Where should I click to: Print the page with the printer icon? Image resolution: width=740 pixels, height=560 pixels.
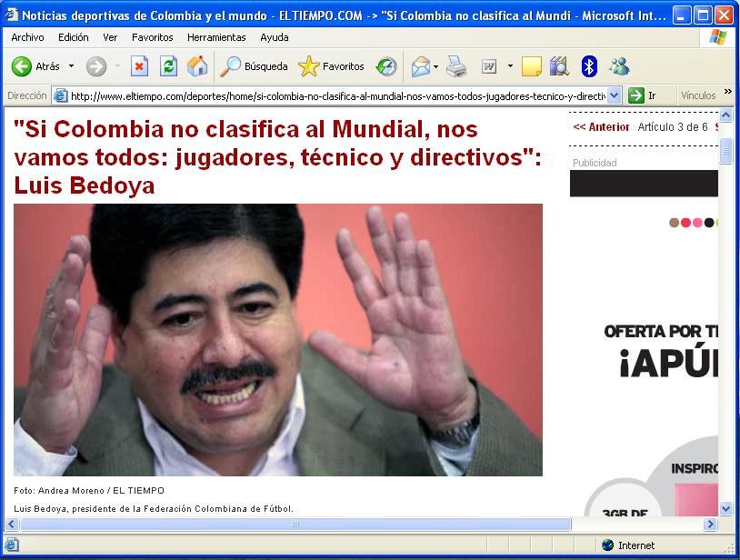pos(456,66)
